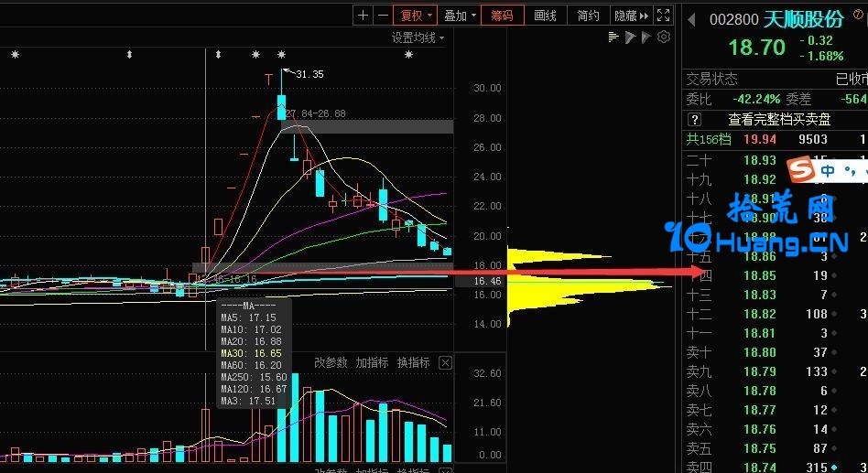Go back using arrow beside 002800
Image resolution: width=868 pixels, height=473 pixels.
[x=691, y=20]
